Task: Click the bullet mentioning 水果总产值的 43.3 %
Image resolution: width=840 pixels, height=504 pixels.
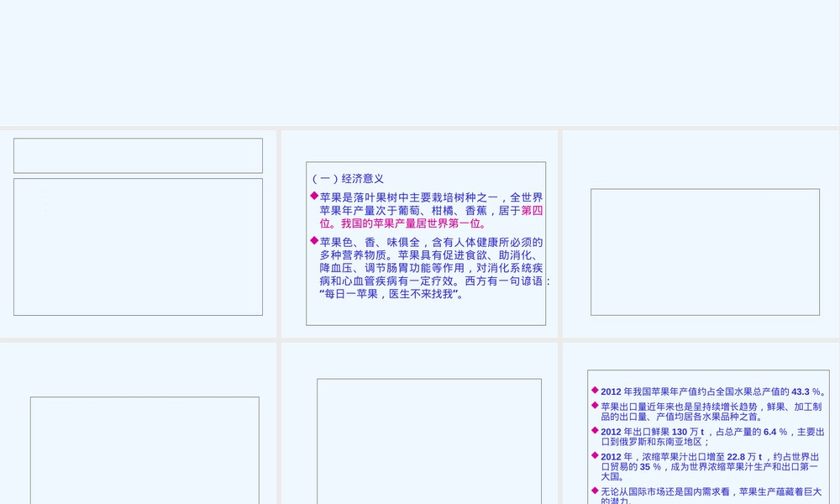Action: pyautogui.click(x=710, y=391)
